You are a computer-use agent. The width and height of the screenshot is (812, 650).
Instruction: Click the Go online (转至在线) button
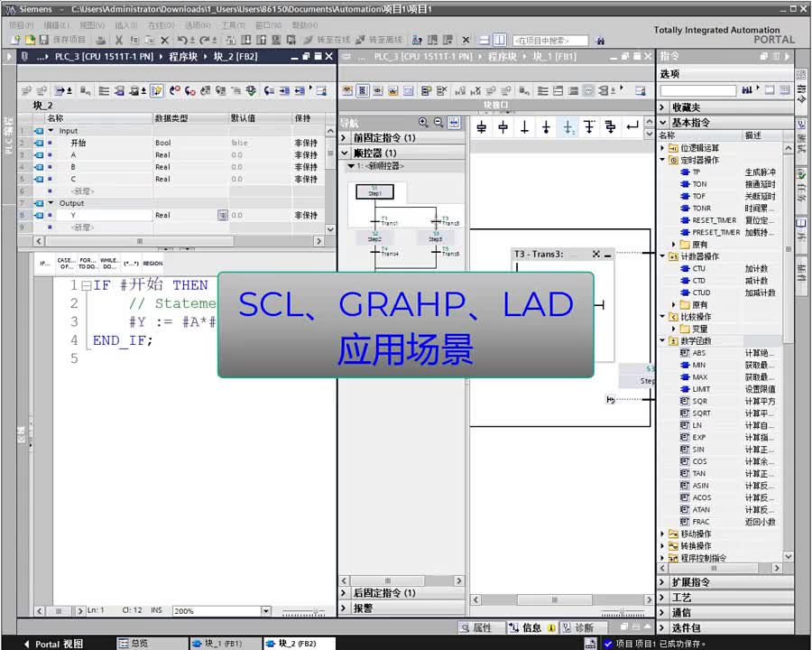[327, 40]
